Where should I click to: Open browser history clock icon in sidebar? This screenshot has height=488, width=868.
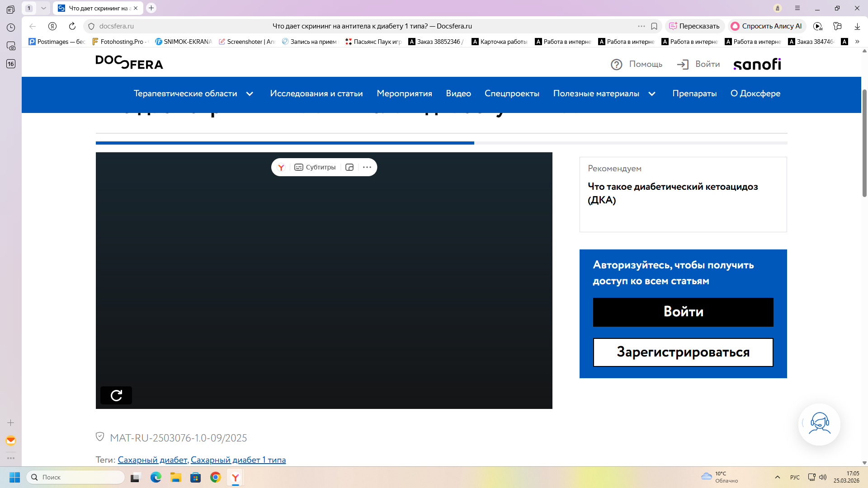tap(11, 28)
